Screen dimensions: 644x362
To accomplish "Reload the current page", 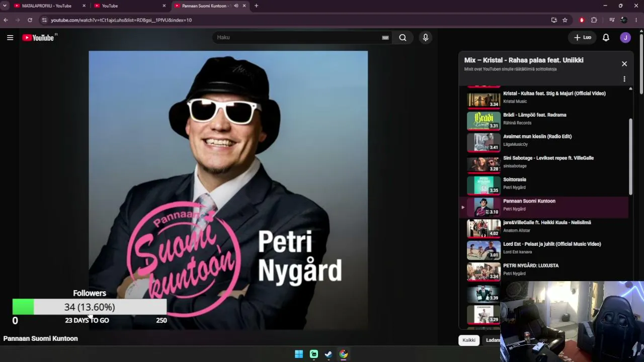I will [30, 20].
